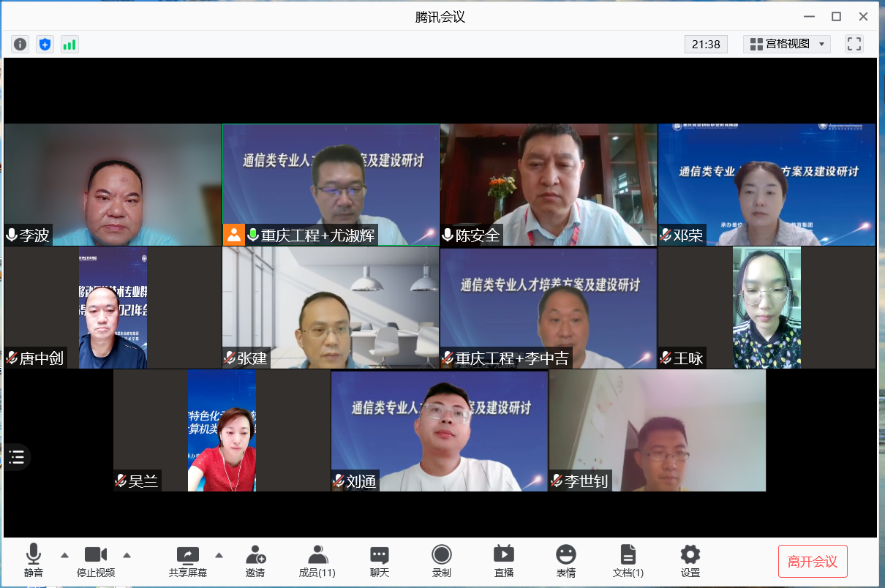Open the floating list menu icon
885x588 pixels.
click(17, 458)
